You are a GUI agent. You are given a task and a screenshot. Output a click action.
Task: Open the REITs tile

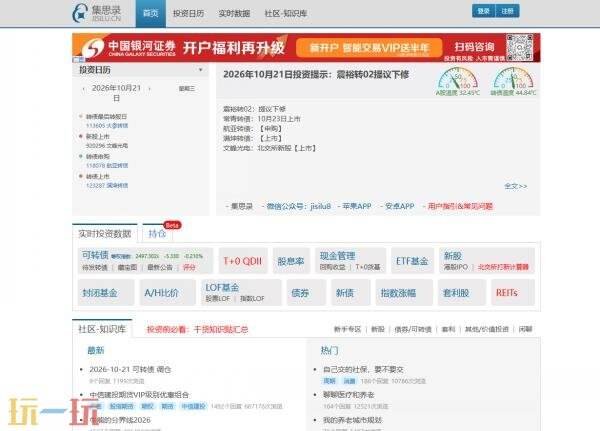coord(512,293)
